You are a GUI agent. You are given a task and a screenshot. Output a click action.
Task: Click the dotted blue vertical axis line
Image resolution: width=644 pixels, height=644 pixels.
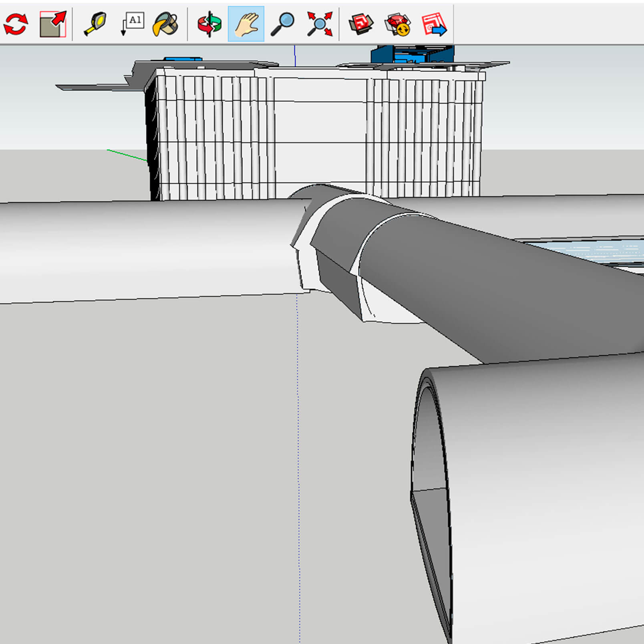[x=298, y=469]
